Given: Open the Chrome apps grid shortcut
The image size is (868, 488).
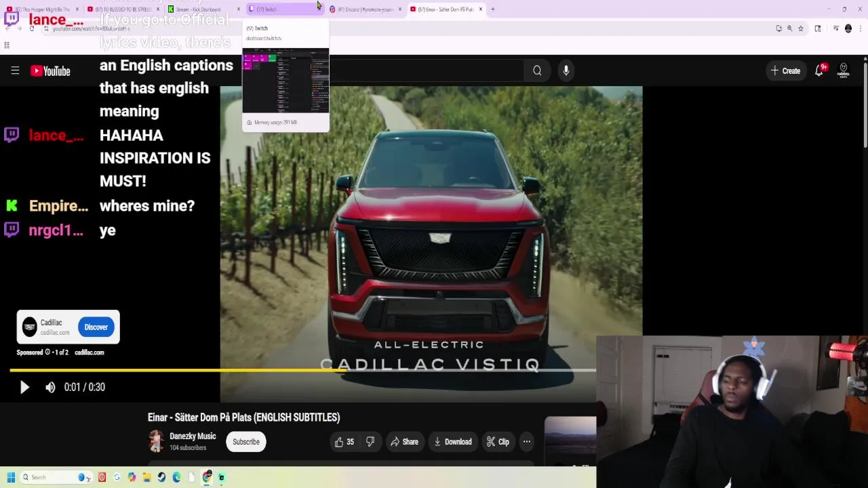Looking at the screenshot, I should [x=7, y=45].
